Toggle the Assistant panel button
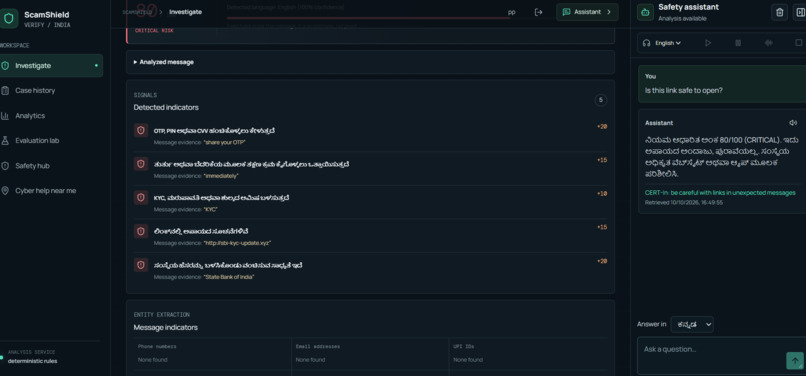The height and width of the screenshot is (376, 806). (x=587, y=12)
